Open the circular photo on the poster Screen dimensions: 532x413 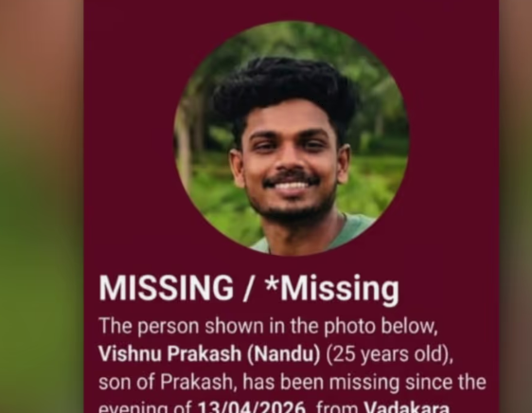pos(292,138)
